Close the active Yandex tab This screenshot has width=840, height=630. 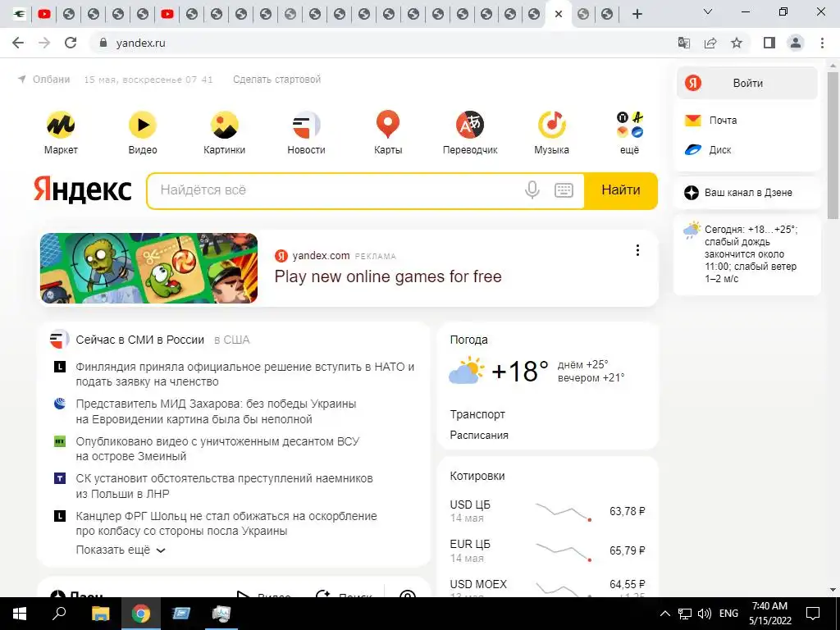[x=559, y=15]
